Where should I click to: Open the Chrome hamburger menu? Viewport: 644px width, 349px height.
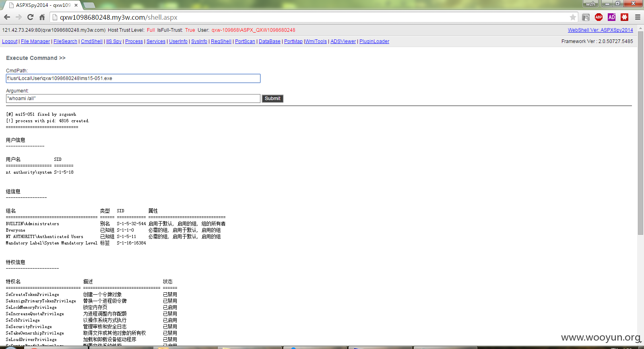click(638, 17)
